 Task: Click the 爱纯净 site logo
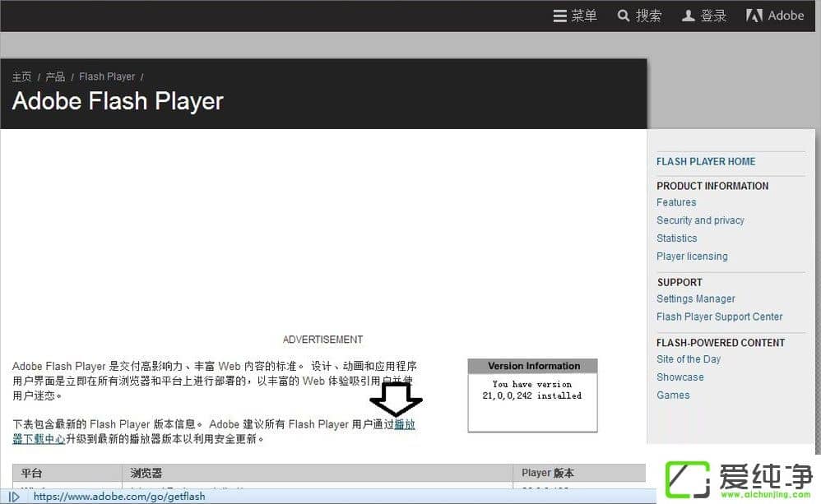tap(740, 477)
